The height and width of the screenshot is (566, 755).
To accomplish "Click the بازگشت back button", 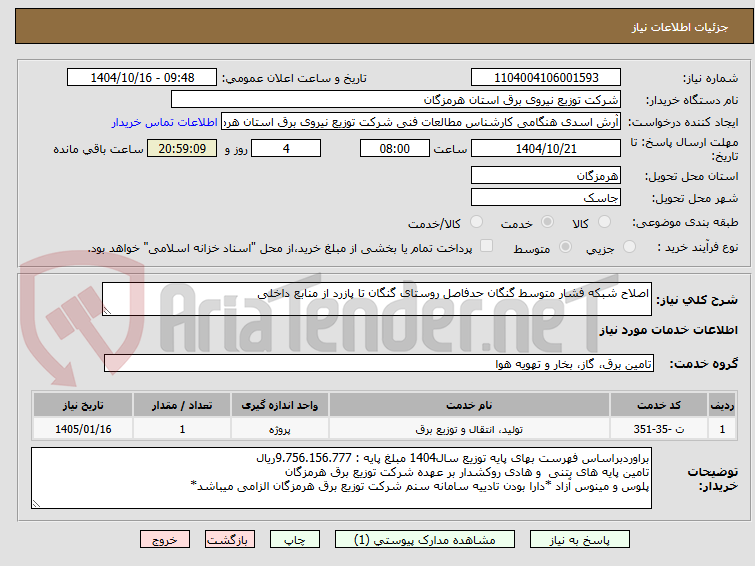I will pyautogui.click(x=230, y=540).
